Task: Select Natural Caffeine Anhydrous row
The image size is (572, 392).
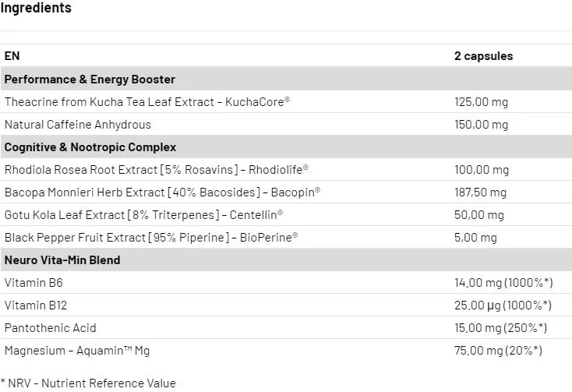Action: [x=286, y=125]
